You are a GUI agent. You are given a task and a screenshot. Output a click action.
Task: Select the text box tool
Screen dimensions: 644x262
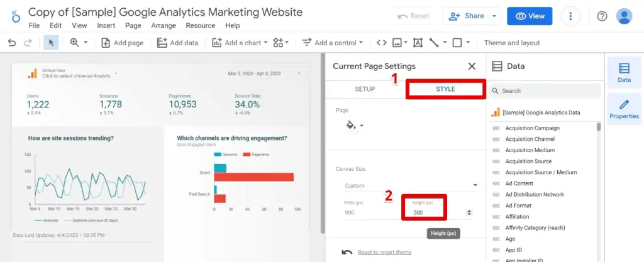(417, 43)
